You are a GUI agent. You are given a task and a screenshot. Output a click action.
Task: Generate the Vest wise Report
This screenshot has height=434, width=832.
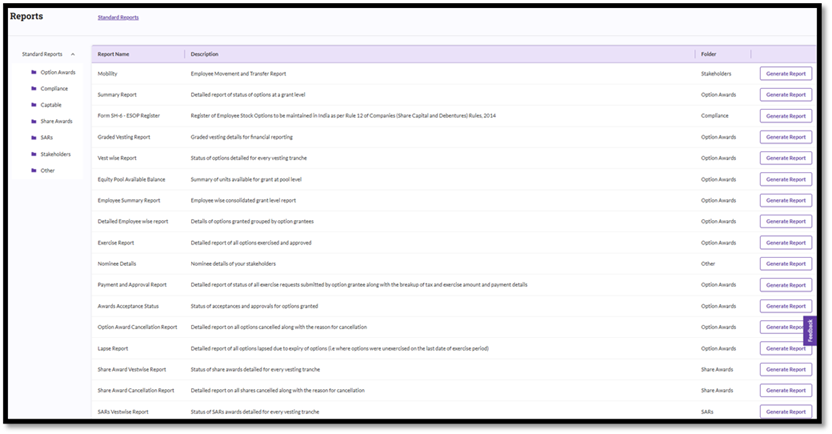click(786, 158)
